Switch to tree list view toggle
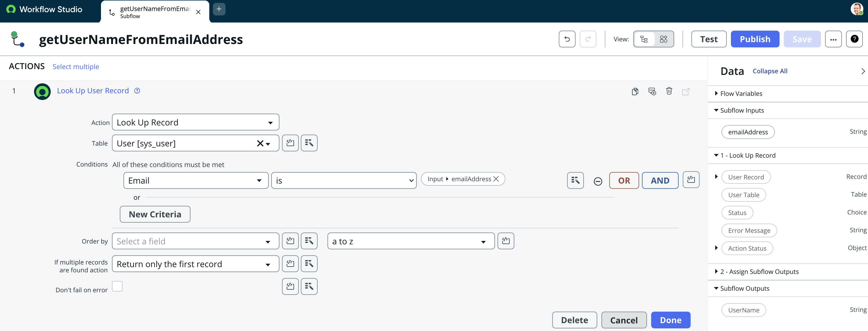The image size is (868, 331). (x=644, y=39)
